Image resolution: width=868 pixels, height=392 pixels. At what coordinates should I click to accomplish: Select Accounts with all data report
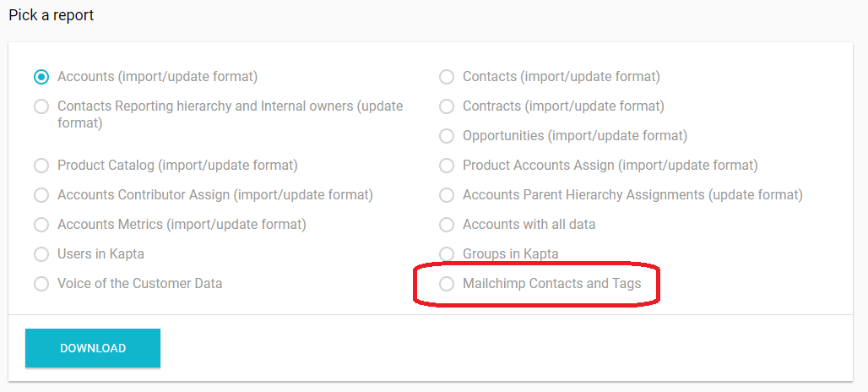(447, 225)
